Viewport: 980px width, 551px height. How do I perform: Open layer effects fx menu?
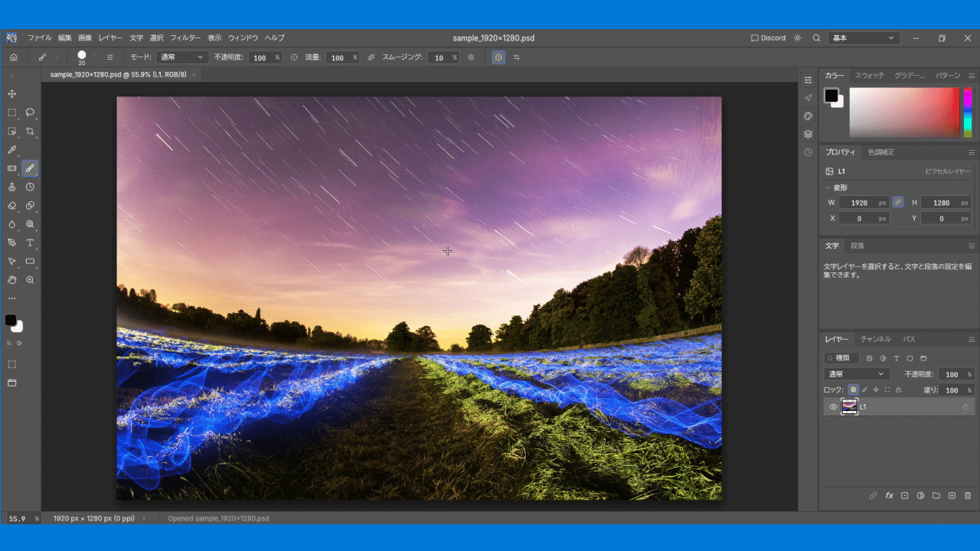pos(889,496)
